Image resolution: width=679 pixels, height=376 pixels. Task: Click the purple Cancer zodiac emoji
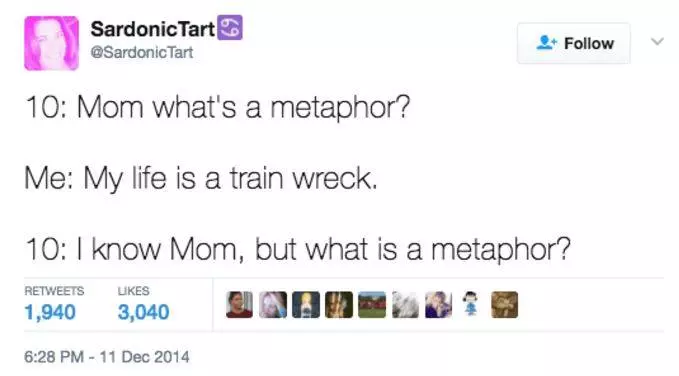230,28
